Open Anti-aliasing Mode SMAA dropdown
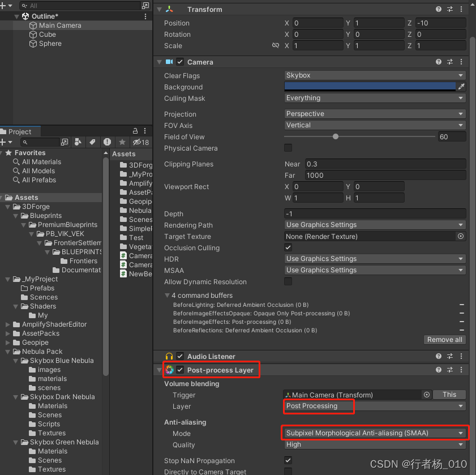This screenshot has height=475, width=476. click(375, 433)
